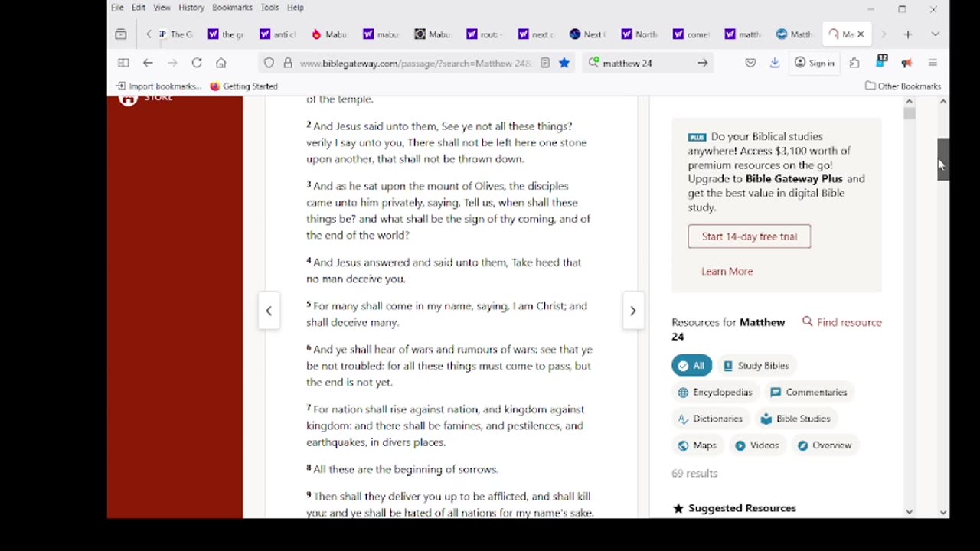This screenshot has height=551, width=980.
Task: Click the biblegateway URL address field
Action: click(x=415, y=63)
